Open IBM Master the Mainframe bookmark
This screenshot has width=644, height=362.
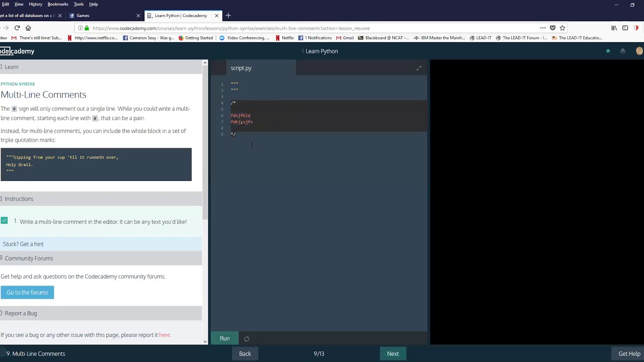pos(439,38)
